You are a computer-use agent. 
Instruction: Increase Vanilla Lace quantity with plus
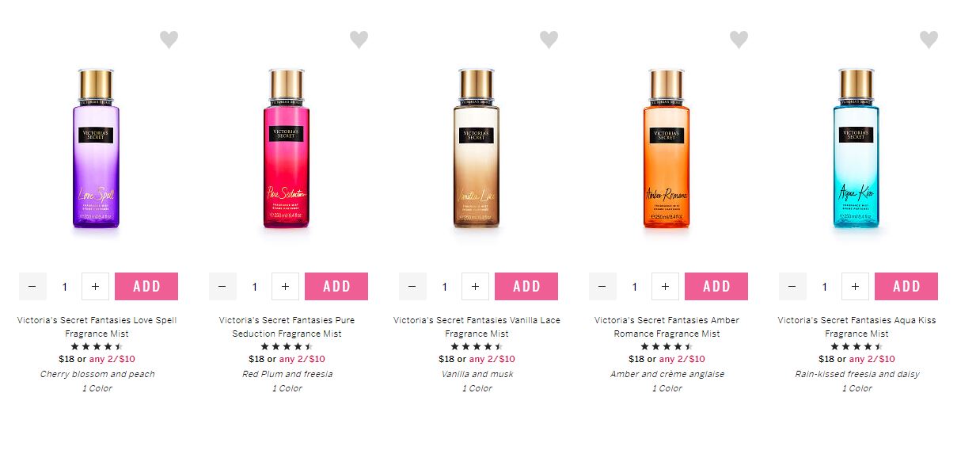(x=475, y=286)
